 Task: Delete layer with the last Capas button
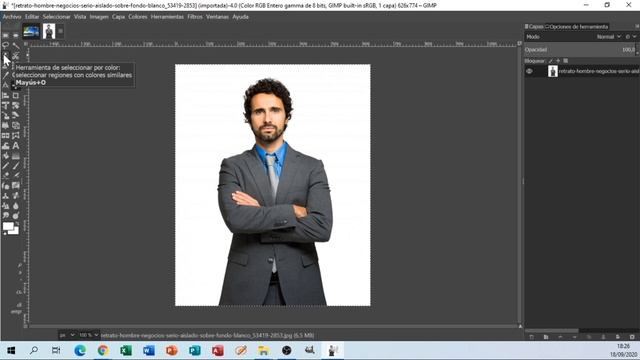tap(632, 337)
